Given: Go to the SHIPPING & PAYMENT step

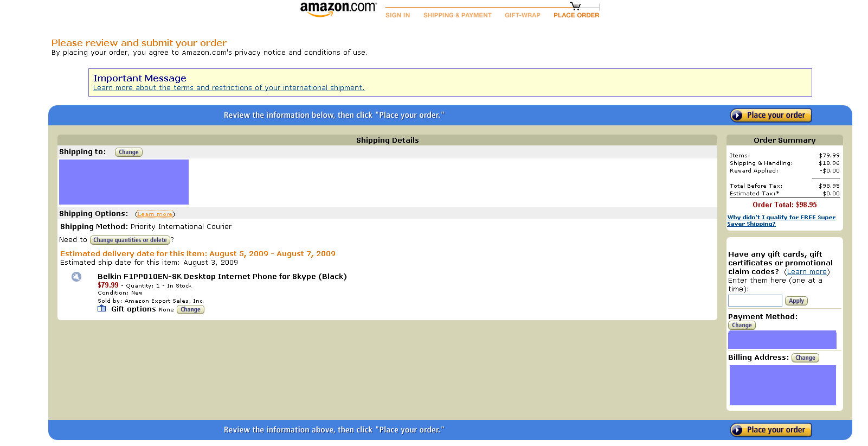Looking at the screenshot, I should (458, 15).
